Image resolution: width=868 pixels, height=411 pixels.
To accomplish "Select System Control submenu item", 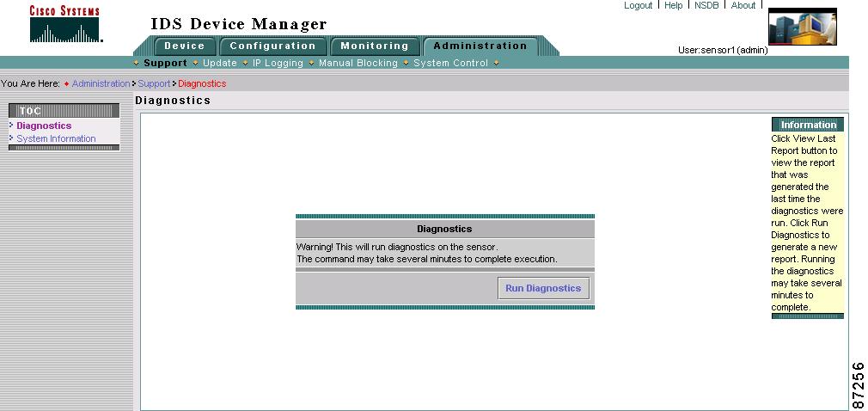I will (x=450, y=63).
